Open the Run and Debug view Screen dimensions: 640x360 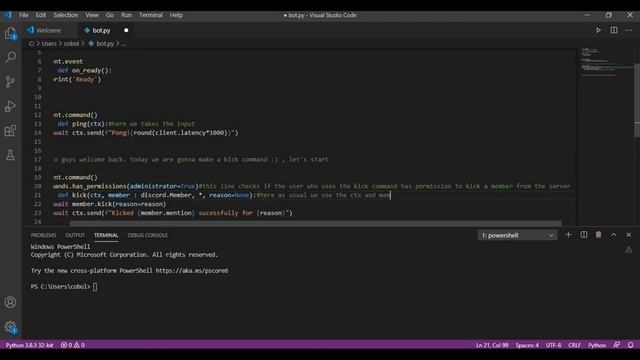coord(10,106)
